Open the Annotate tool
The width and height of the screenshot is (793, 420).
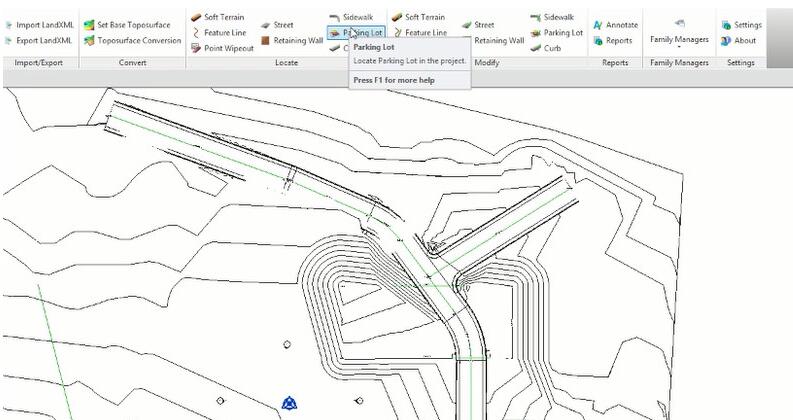point(615,25)
